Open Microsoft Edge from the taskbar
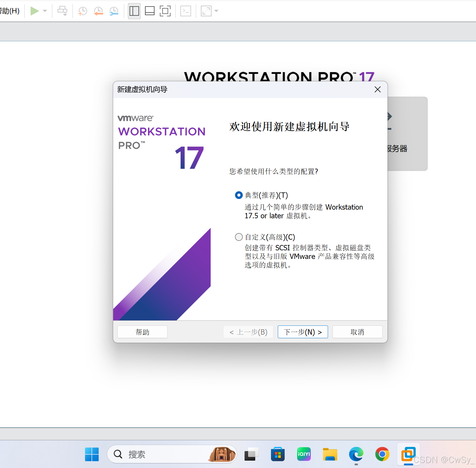The width and height of the screenshot is (476, 468). tap(356, 454)
